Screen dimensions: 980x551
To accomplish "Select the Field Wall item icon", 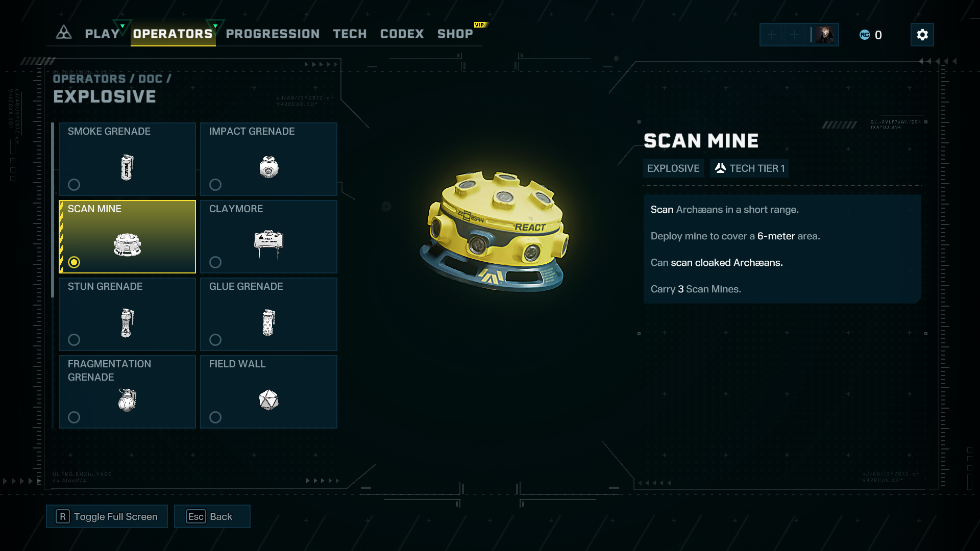I will tap(268, 400).
